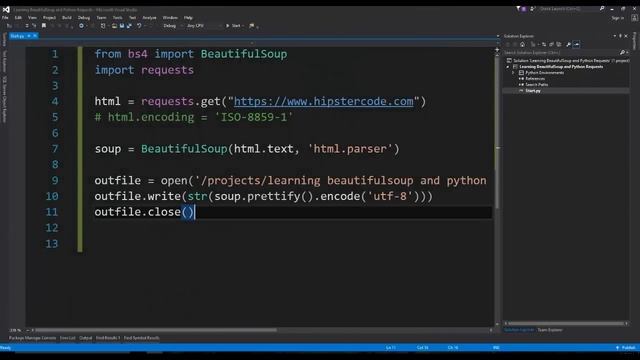This screenshot has width=640, height=360.
Task: Click 'import requests' on line 2
Action: pyautogui.click(x=144, y=70)
